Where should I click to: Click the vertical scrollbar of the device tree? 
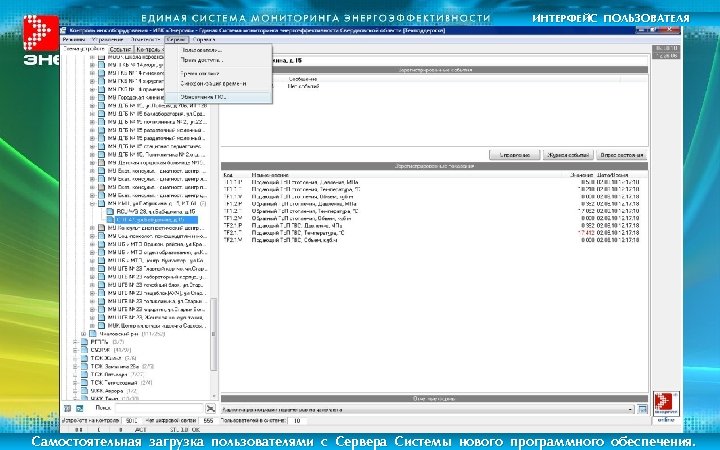[214, 334]
